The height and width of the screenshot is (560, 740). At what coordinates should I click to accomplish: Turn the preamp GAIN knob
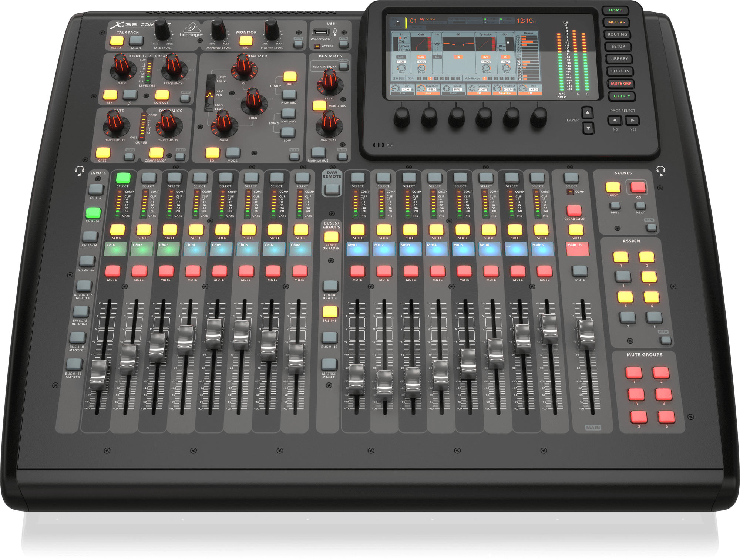(x=122, y=67)
